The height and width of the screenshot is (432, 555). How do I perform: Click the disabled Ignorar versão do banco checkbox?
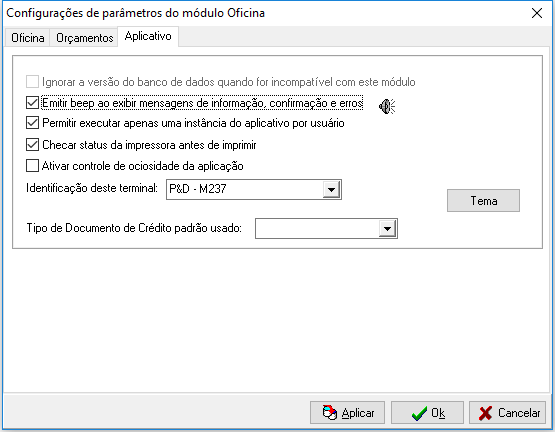coord(32,82)
